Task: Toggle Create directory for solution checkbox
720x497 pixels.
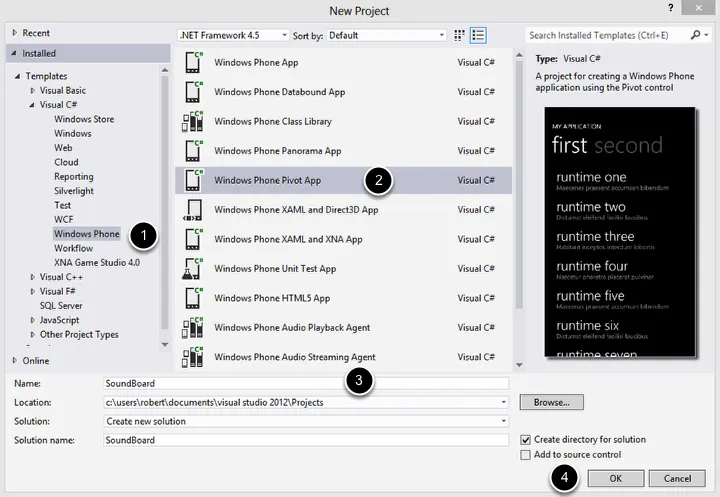Action: 526,440
